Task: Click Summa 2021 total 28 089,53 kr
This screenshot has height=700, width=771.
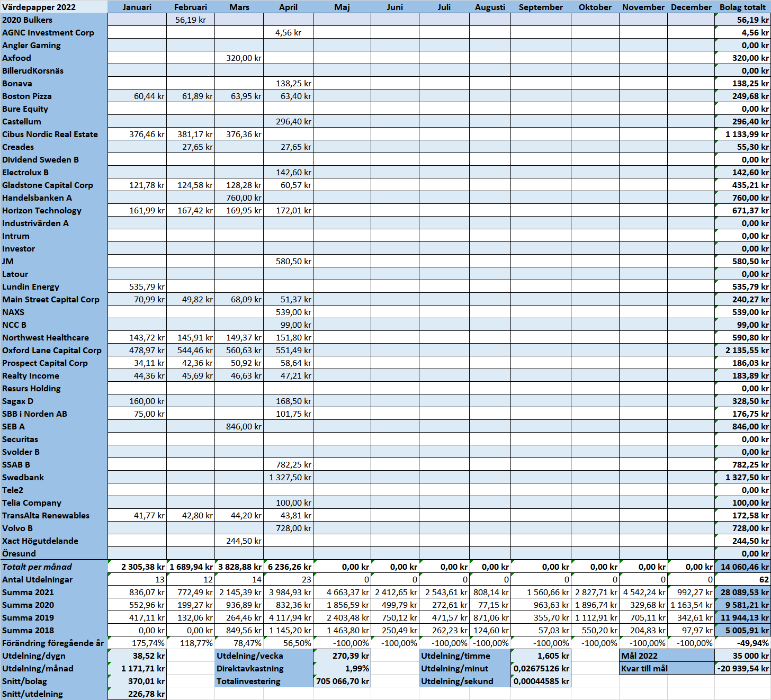Action: [742, 592]
